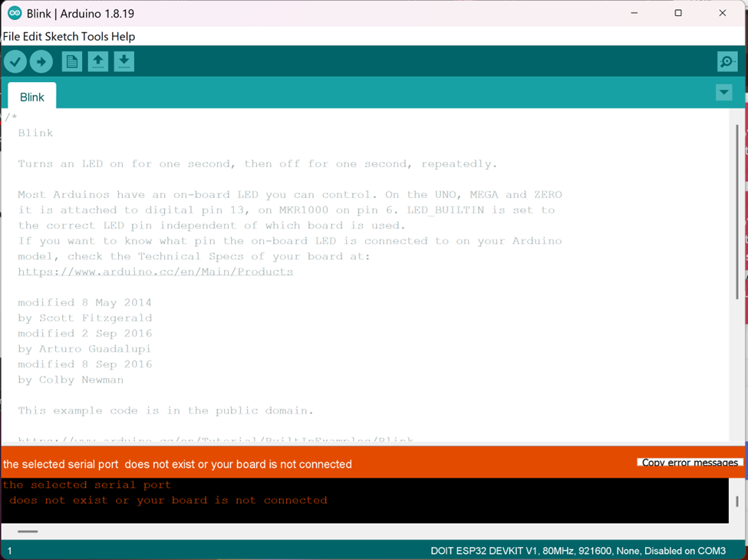Click the Help menu
This screenshot has height=560, width=748.
(x=124, y=36)
